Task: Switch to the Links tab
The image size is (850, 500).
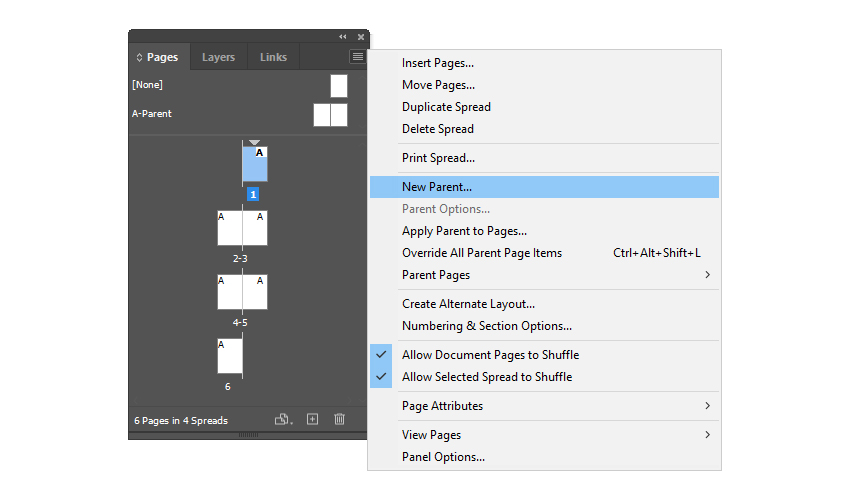Action: (x=273, y=57)
